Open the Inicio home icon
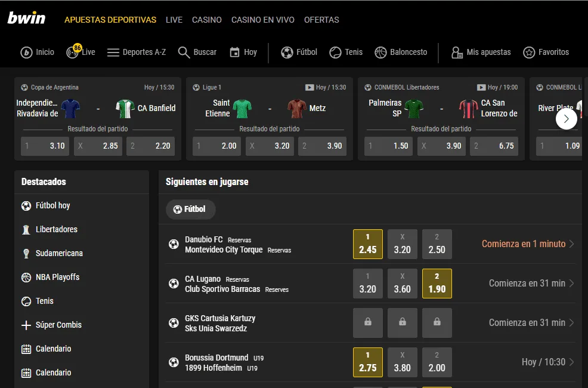Image resolution: width=588 pixels, height=388 pixels. tap(26, 53)
